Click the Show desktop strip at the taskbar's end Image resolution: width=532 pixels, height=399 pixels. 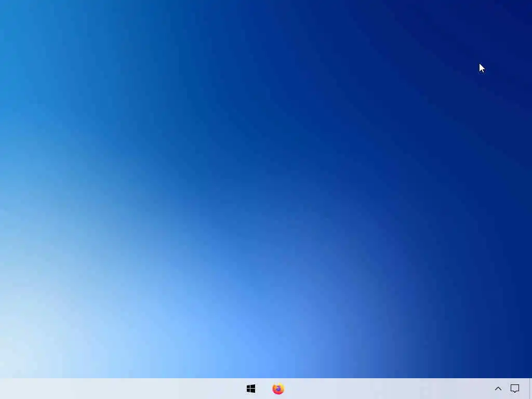530,389
